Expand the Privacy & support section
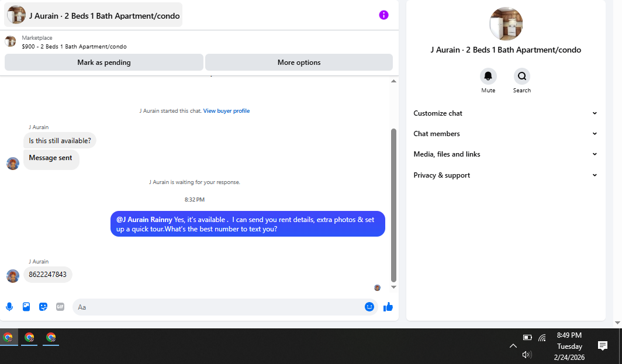The width and height of the screenshot is (622, 364). tap(505, 175)
